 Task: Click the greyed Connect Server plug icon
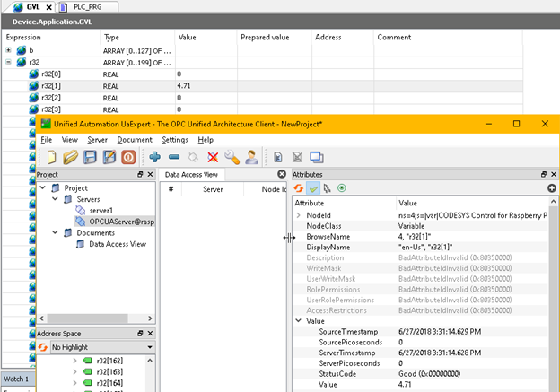(x=193, y=157)
